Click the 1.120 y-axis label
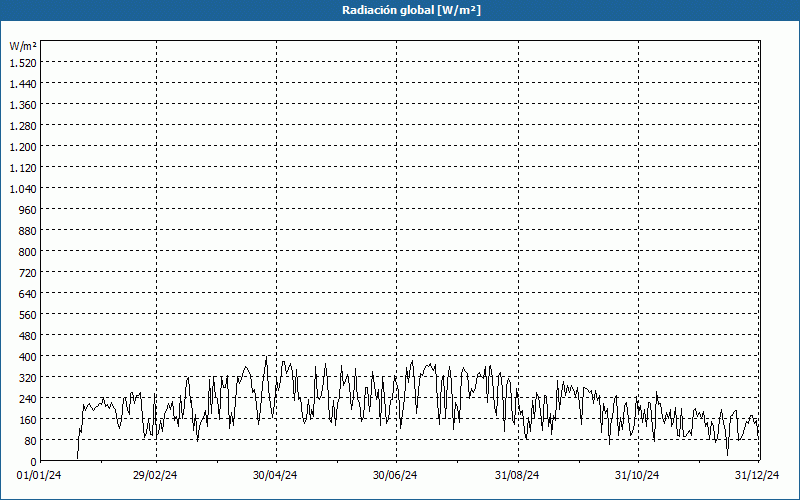Image resolution: width=800 pixels, height=500 pixels. [x=23, y=168]
